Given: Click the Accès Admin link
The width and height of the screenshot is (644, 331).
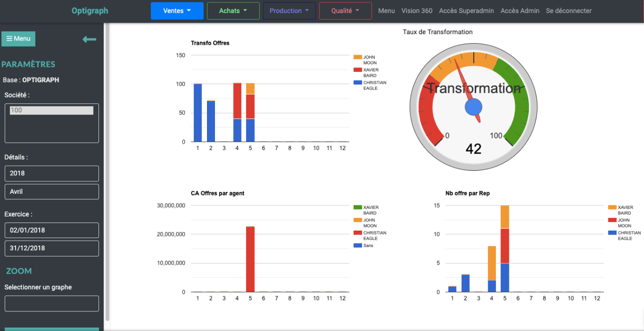Looking at the screenshot, I should (x=519, y=11).
